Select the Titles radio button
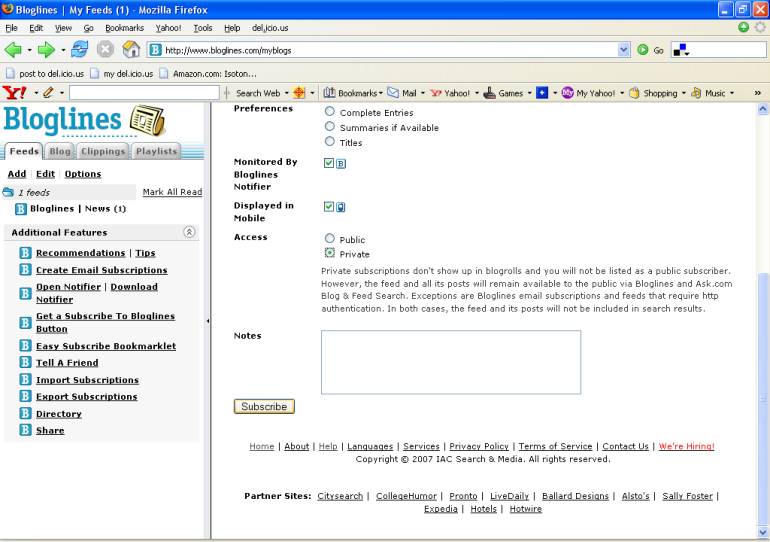Viewport: 770px width, 542px height. (330, 141)
